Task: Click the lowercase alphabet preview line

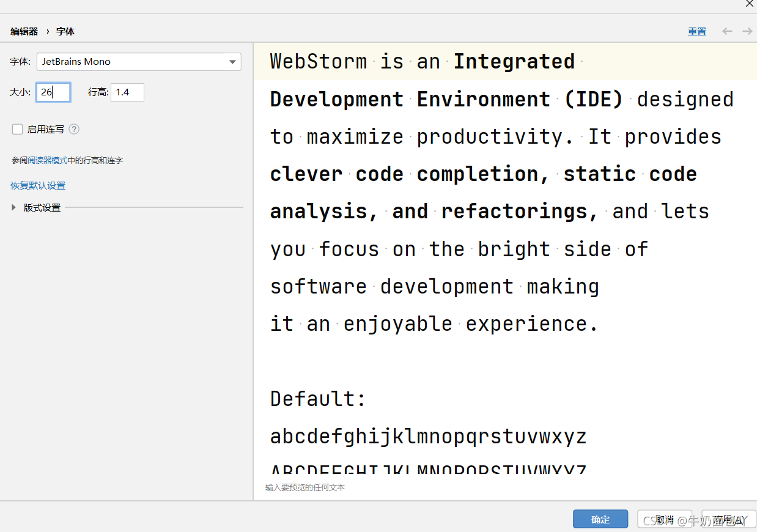Action: (x=428, y=437)
